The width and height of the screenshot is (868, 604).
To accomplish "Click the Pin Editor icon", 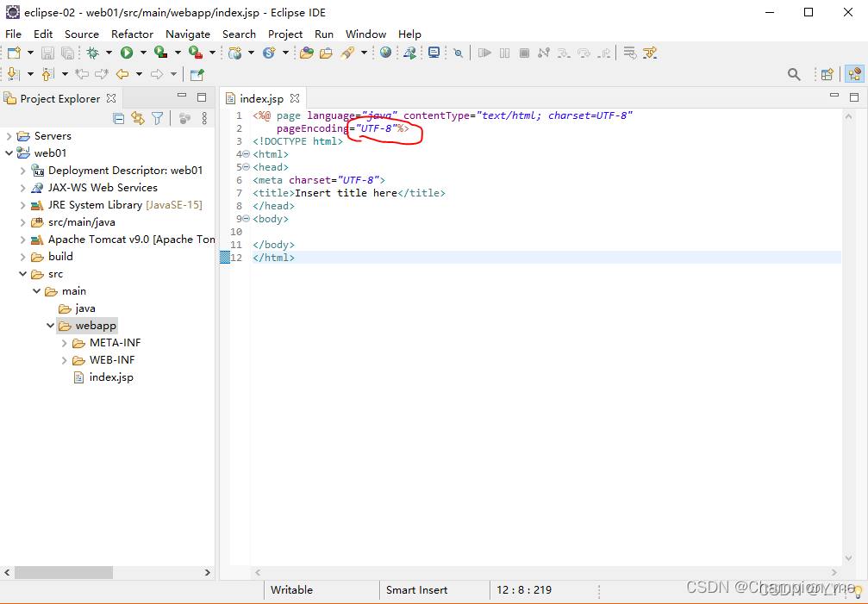I will [197, 74].
